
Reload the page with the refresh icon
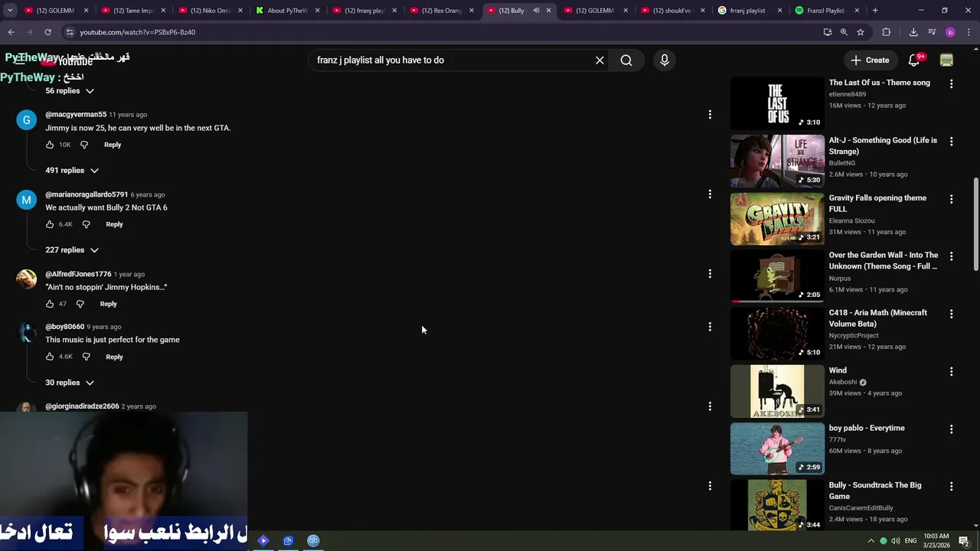(x=47, y=32)
